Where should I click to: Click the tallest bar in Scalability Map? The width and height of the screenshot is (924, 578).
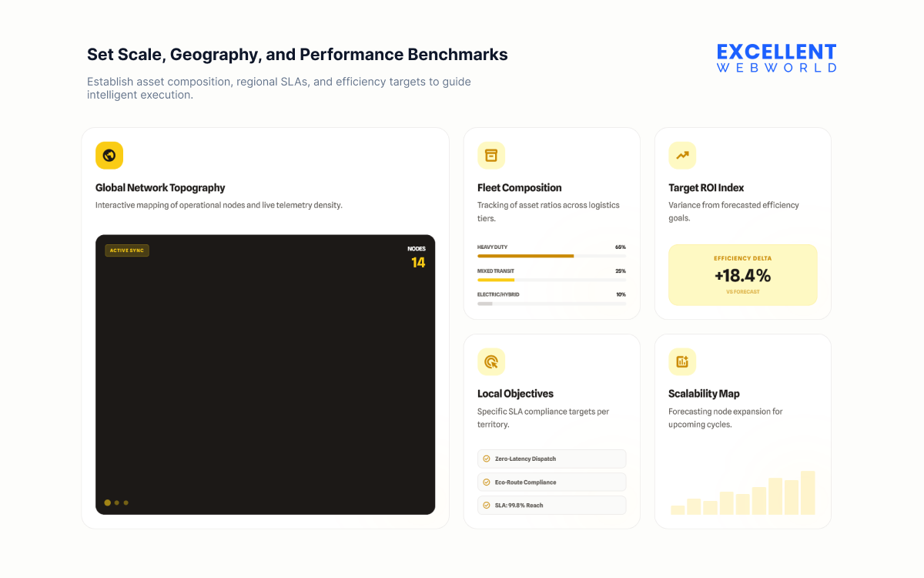pyautogui.click(x=809, y=493)
